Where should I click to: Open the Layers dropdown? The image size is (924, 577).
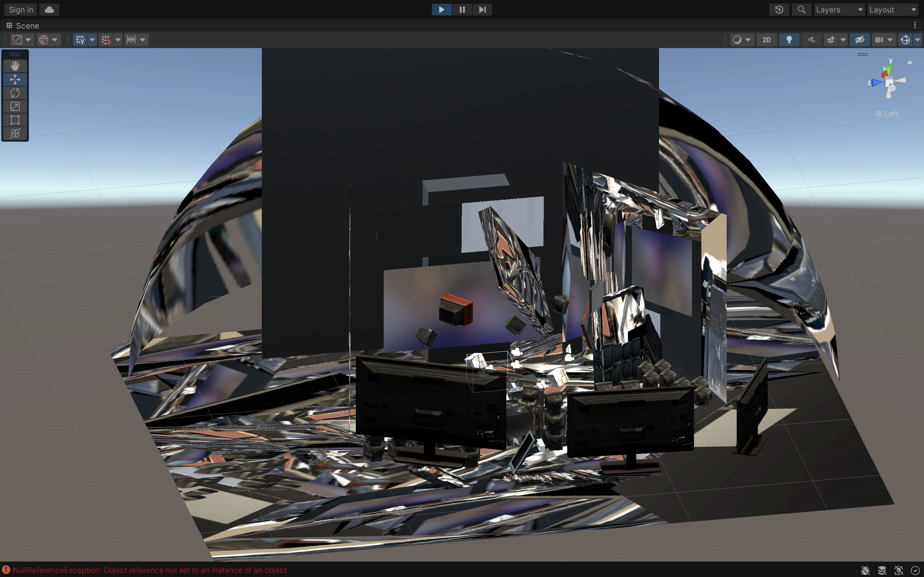[839, 10]
